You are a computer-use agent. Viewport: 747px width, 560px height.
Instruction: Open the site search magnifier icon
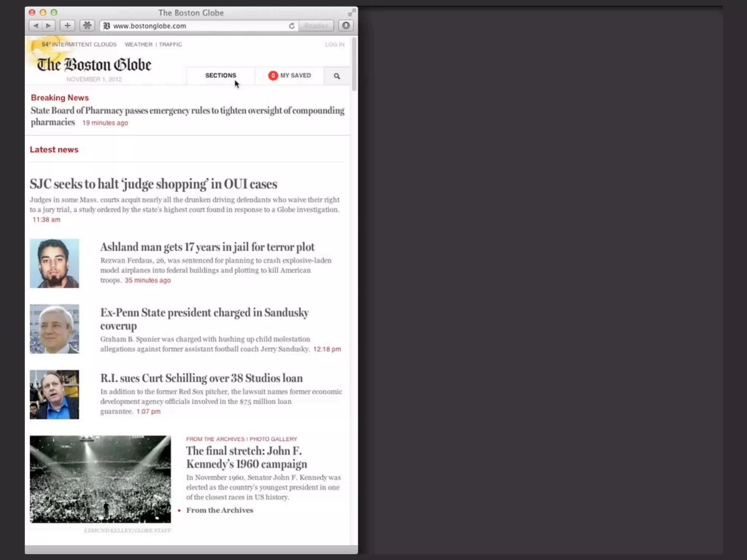[337, 76]
